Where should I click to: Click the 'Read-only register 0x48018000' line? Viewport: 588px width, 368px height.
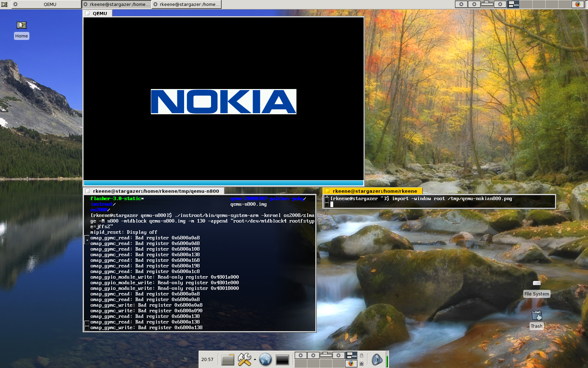point(164,288)
